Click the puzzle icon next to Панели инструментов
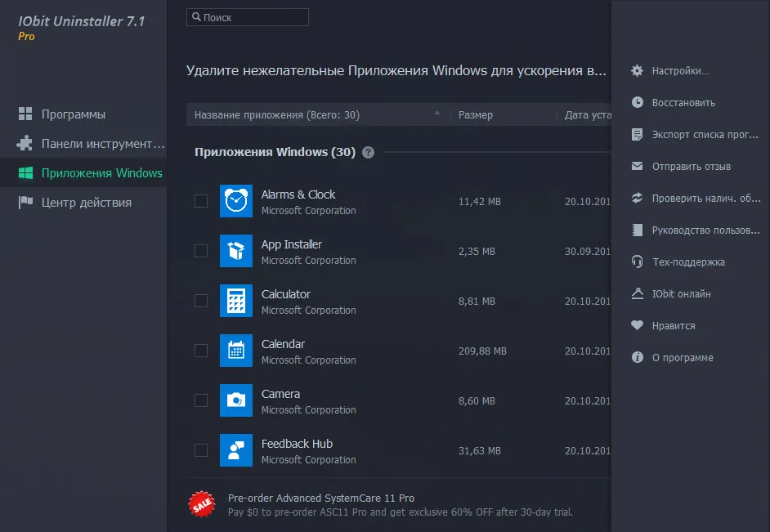The height and width of the screenshot is (532, 770). coord(25,143)
